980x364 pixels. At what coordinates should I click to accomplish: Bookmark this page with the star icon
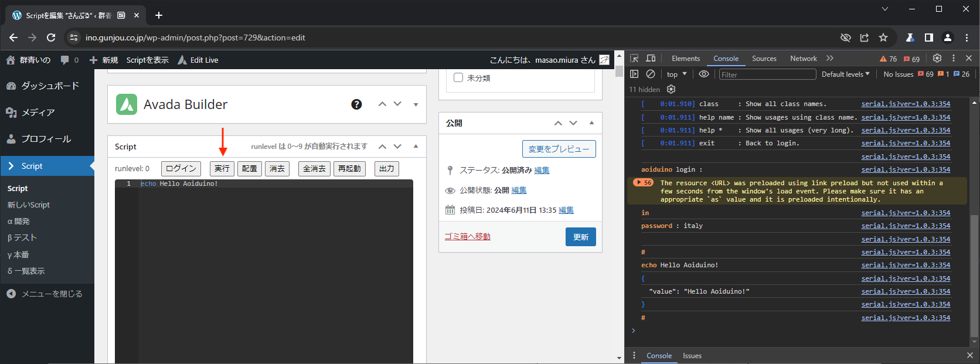(x=883, y=38)
